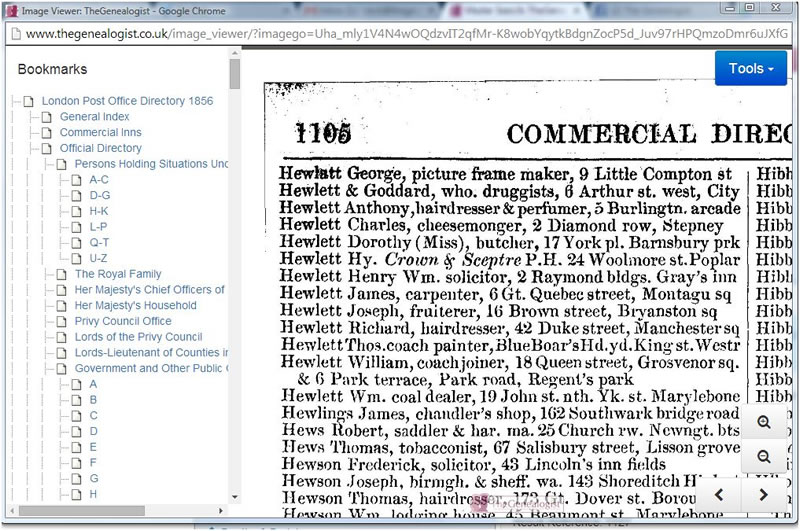This screenshot has width=800, height=531.
Task: Open the Tools dropdown button
Action: pyautogui.click(x=751, y=68)
